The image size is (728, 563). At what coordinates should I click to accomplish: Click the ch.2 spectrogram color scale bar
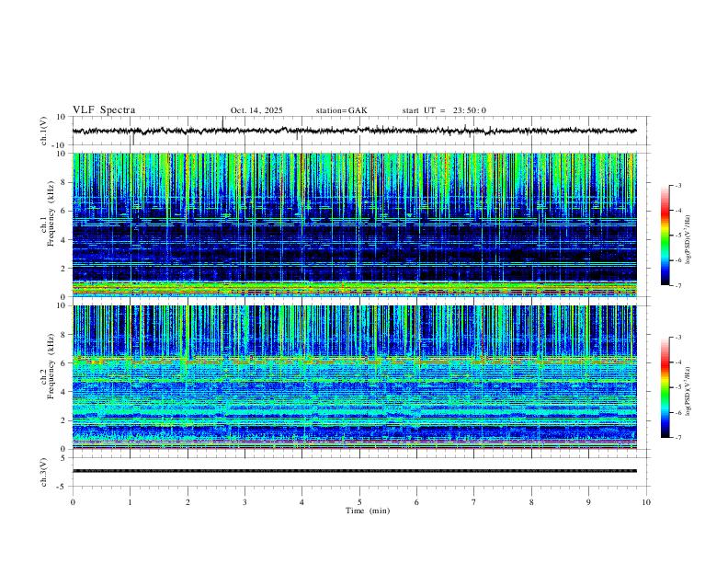click(665, 387)
